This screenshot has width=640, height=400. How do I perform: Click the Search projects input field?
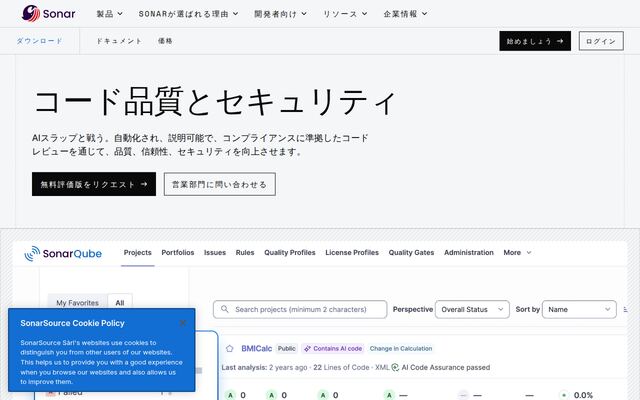(300, 309)
